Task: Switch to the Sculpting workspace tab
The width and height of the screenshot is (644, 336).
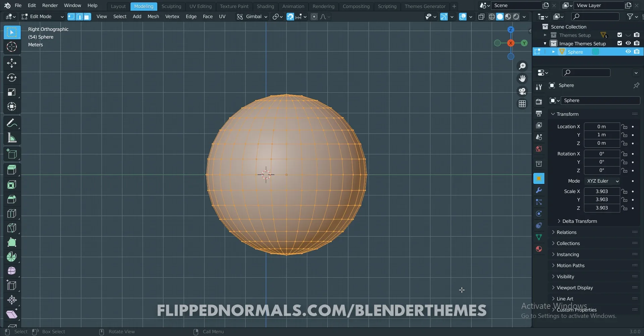Action: [171, 6]
